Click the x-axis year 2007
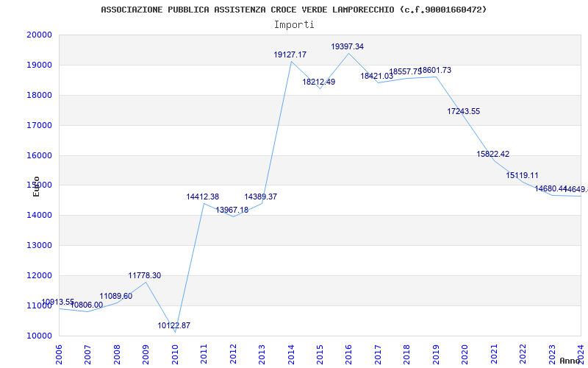This screenshot has width=588, height=368. 87,354
